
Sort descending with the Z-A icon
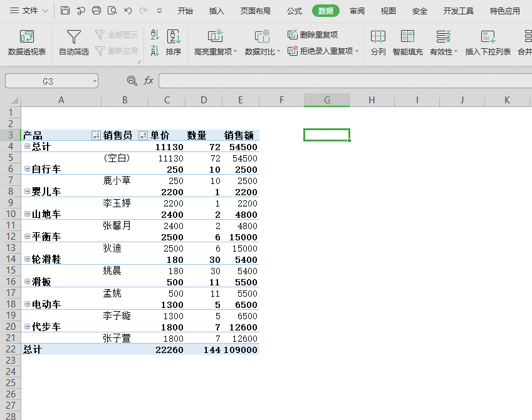click(155, 51)
